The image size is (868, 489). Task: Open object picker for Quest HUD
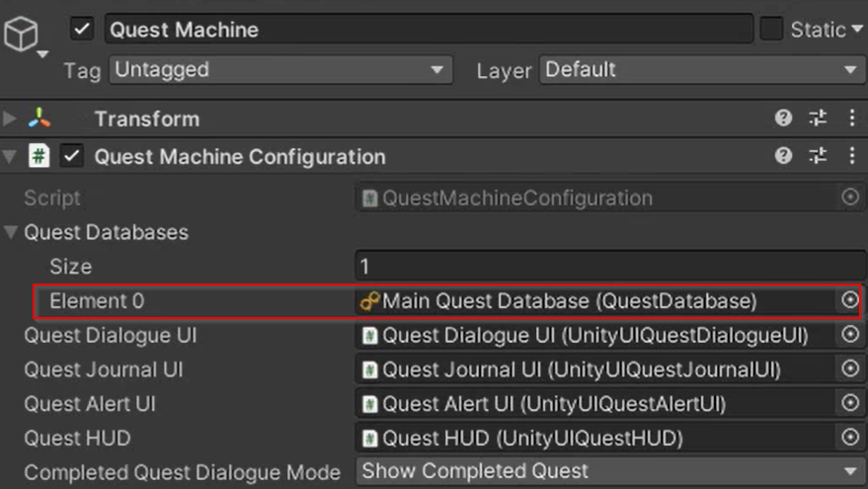coord(850,438)
